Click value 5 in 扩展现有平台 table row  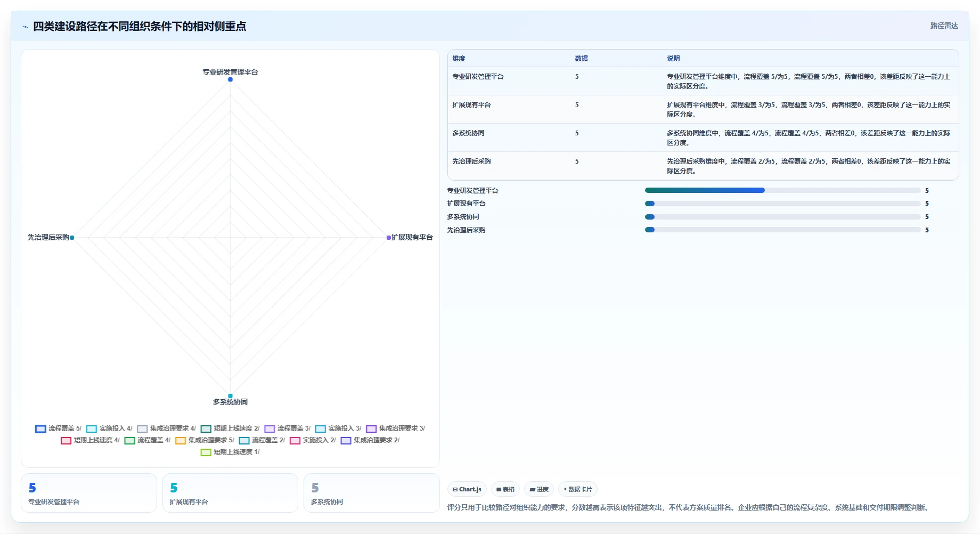coord(577,105)
